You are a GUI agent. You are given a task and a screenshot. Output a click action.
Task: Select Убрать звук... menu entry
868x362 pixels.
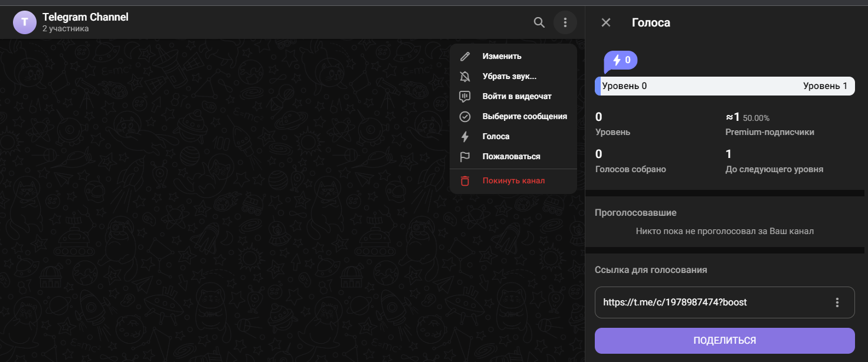click(x=513, y=77)
